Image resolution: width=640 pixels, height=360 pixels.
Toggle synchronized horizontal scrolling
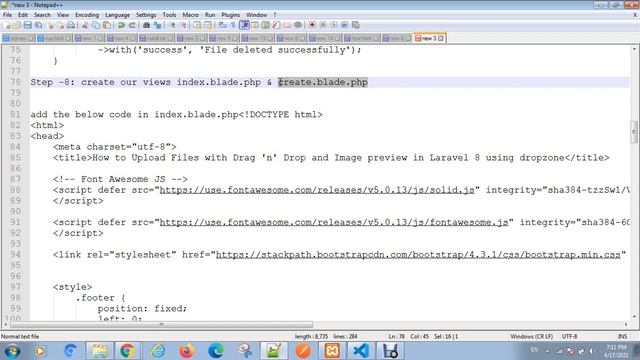click(x=208, y=25)
